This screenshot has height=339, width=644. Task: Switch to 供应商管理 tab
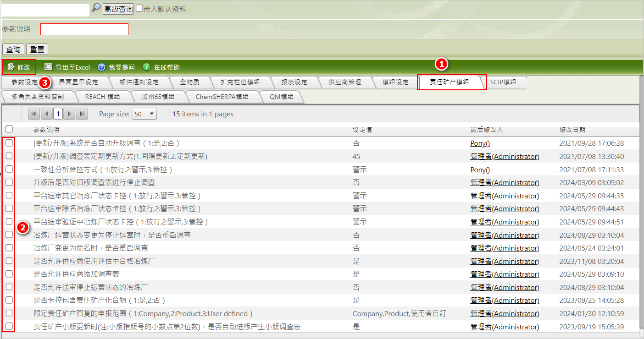point(345,82)
